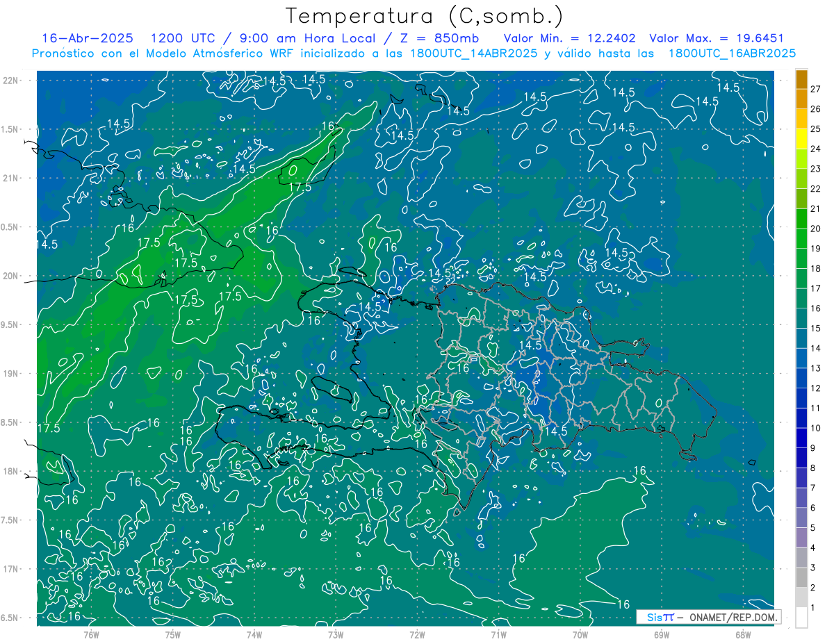Click the 'Valor Max. = 19.6451' readout
Screen dimensions: 834x644
pyautogui.click(x=717, y=38)
